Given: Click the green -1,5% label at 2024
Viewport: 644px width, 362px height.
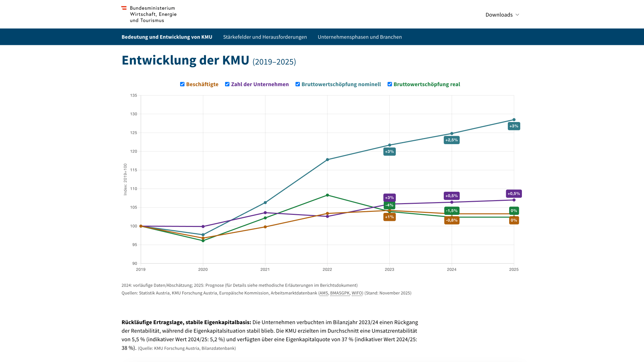Looking at the screenshot, I should click(x=452, y=211).
